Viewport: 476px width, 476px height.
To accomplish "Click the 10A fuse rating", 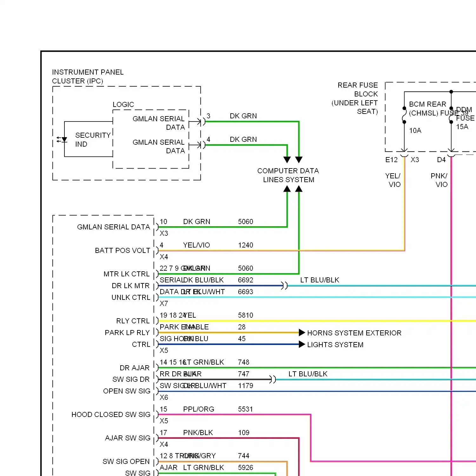I will [415, 130].
